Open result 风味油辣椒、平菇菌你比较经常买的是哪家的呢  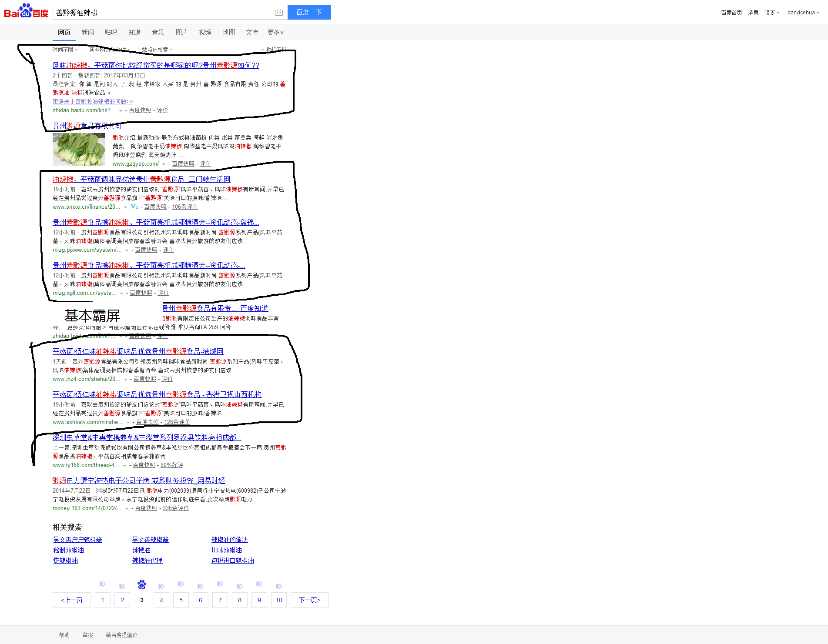tap(156, 65)
